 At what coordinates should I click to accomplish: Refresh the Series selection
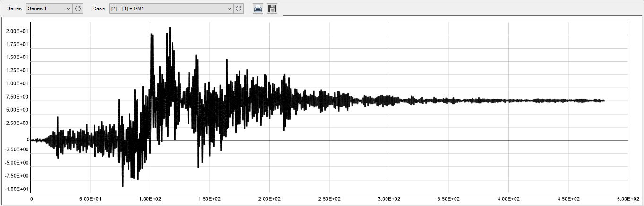point(78,8)
